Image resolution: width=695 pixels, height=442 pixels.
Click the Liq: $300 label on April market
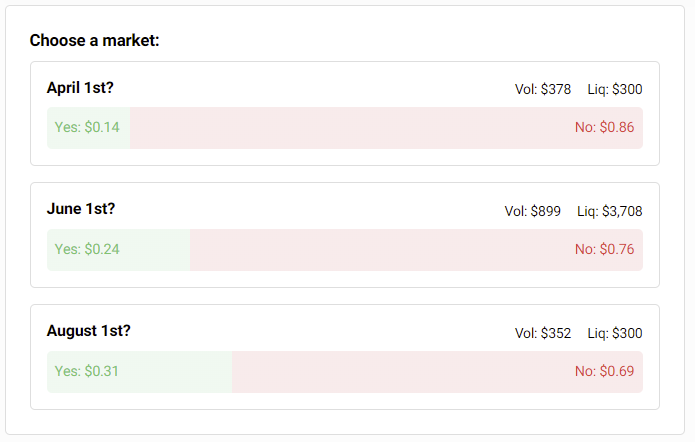point(615,89)
